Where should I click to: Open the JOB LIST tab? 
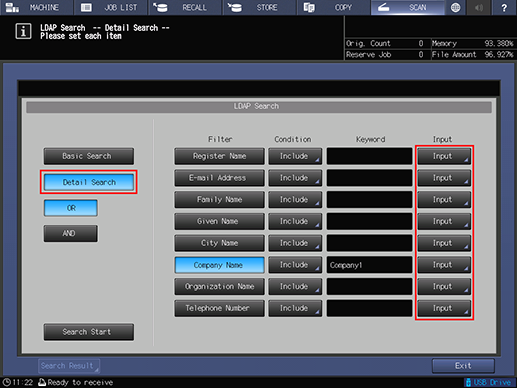(x=111, y=7)
